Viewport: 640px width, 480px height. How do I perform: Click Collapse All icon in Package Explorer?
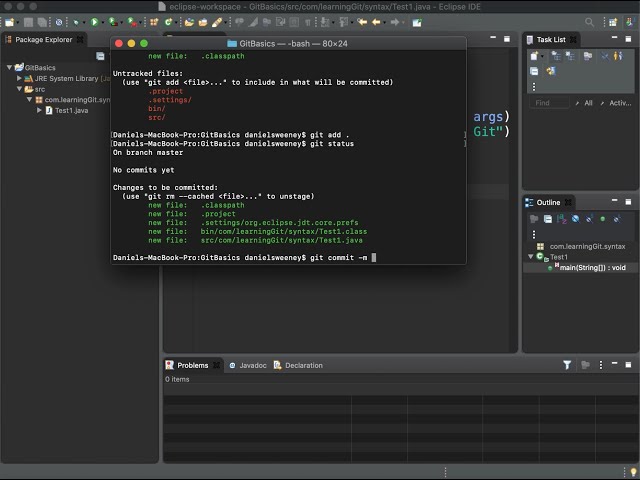click(x=100, y=56)
